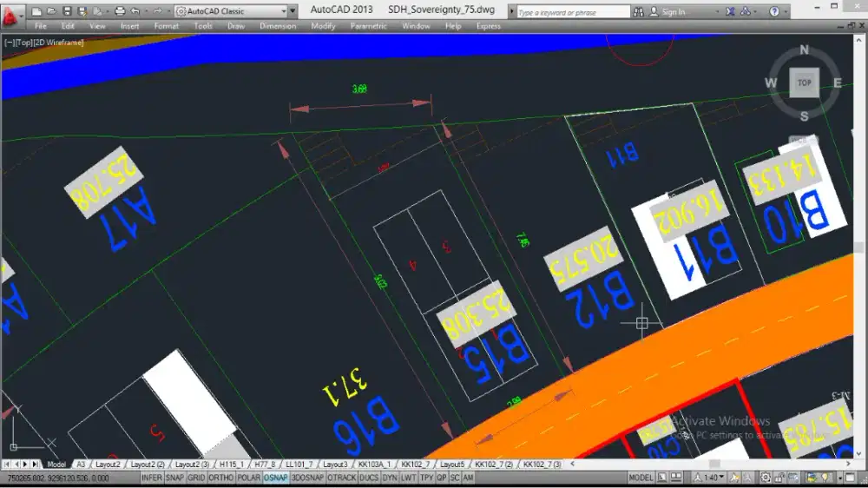Click the toolbar lock padlock icon
The width and height of the screenshot is (868, 488).
pyautogui.click(x=779, y=478)
